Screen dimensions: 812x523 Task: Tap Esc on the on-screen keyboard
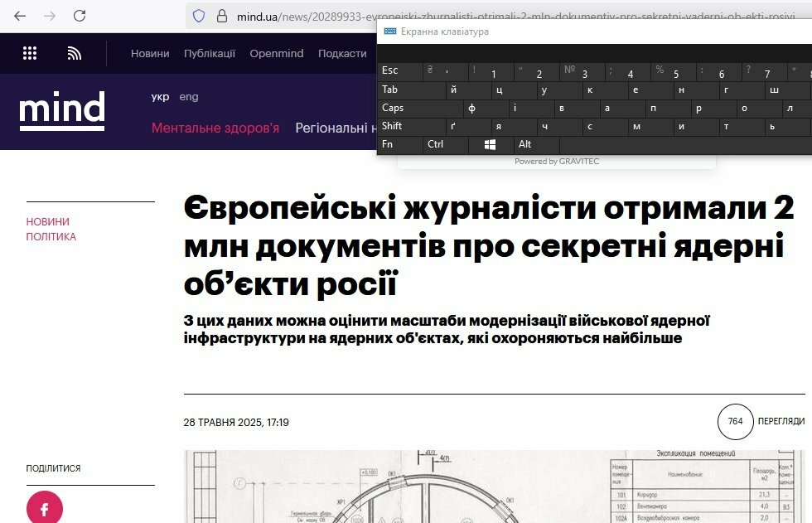coord(399,71)
